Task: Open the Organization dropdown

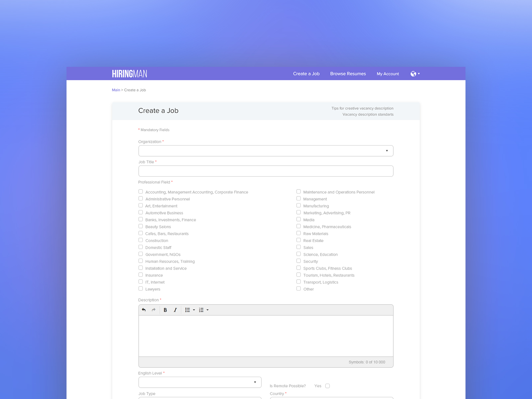Action: point(266,151)
